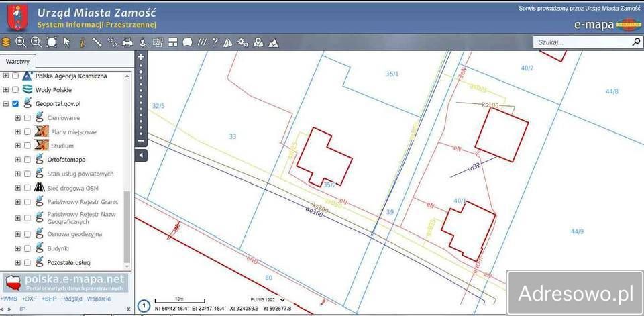The width and height of the screenshot is (644, 316).
Task: Click the map pin location tool
Action: 258,42
